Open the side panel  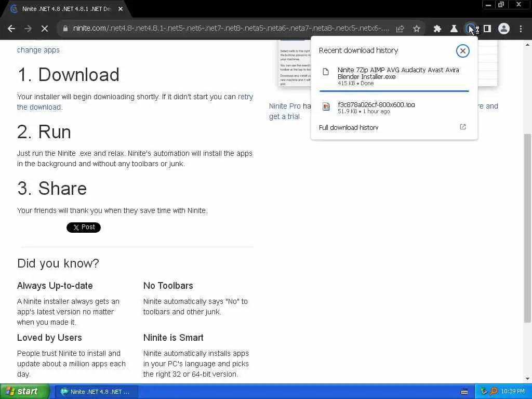(x=487, y=29)
